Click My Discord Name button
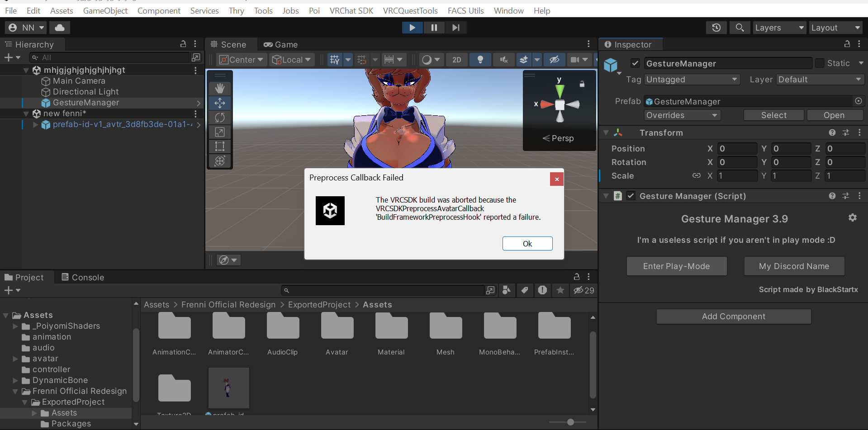The image size is (868, 430). tap(794, 266)
